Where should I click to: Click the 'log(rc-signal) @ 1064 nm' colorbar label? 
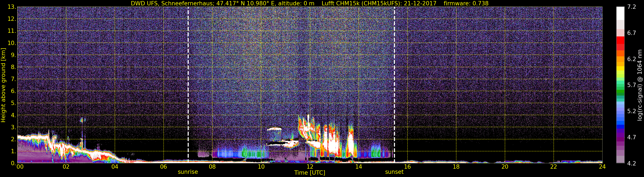click(640, 85)
